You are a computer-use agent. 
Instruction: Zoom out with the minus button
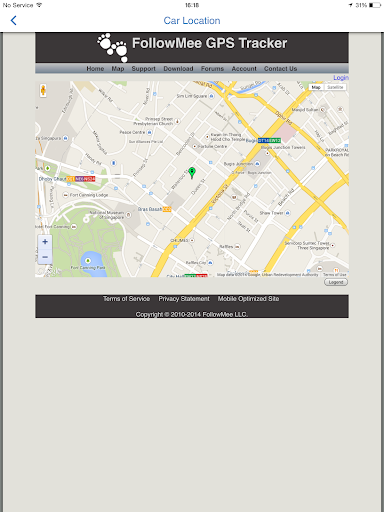[45, 257]
